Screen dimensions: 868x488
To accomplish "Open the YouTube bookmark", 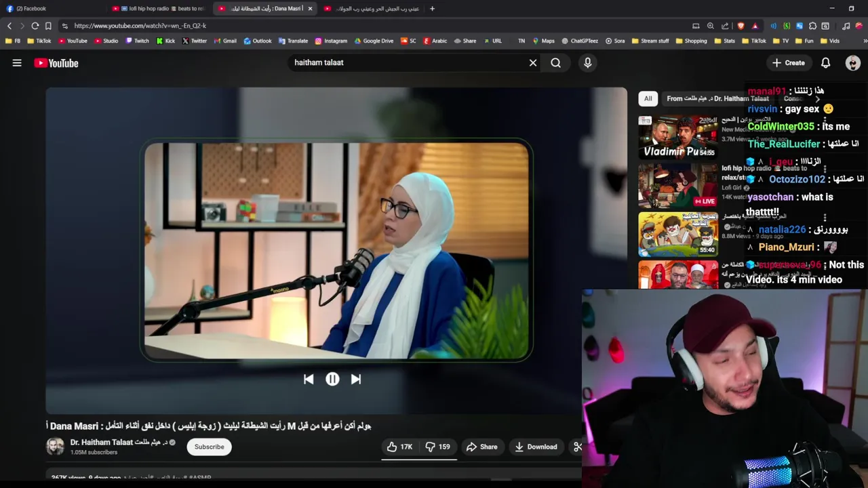I will pos(73,41).
